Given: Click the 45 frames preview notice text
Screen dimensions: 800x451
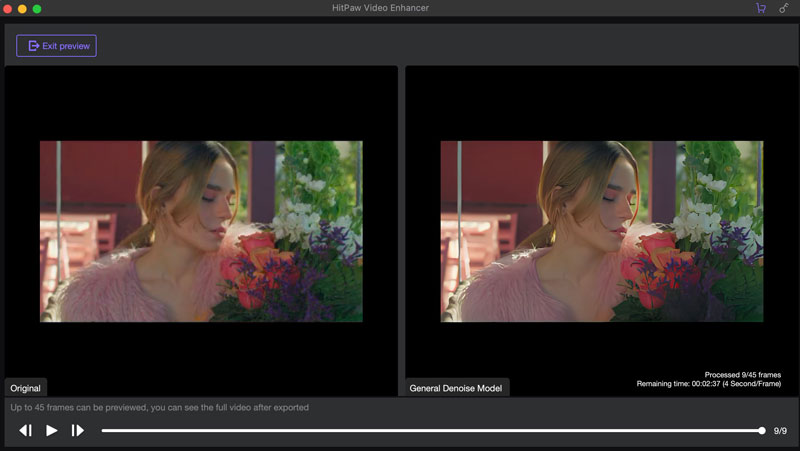Looking at the screenshot, I should point(160,407).
